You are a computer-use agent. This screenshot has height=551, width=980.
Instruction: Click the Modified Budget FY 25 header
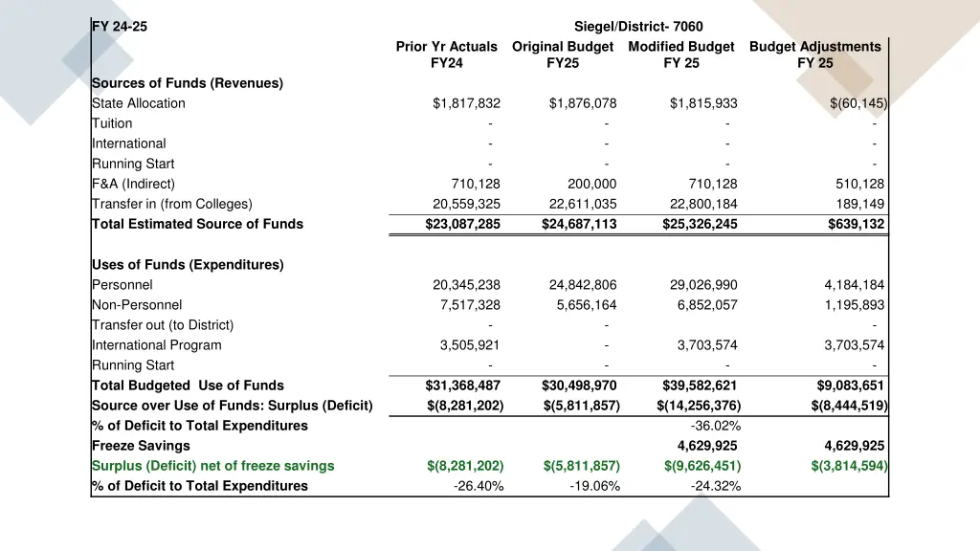[x=681, y=55]
